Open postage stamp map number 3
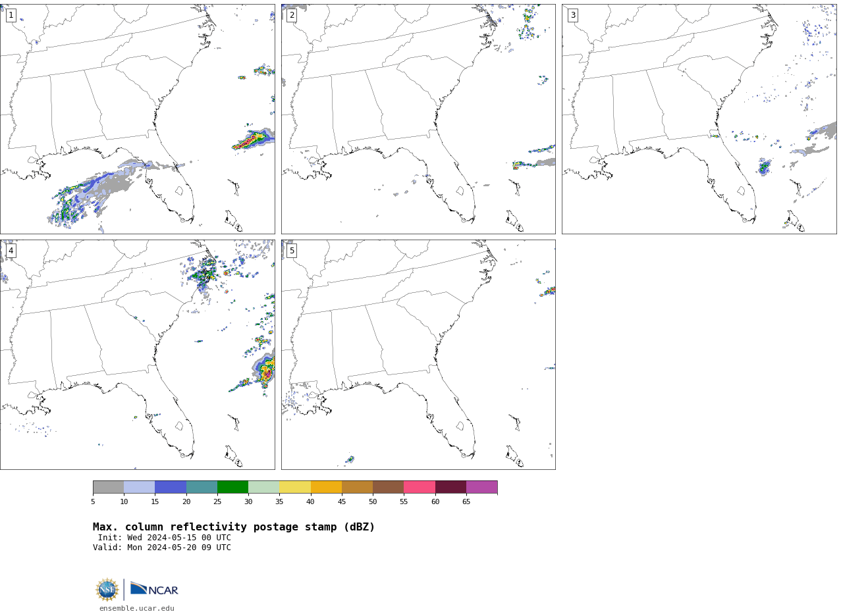This screenshot has width=843, height=616. [x=699, y=119]
